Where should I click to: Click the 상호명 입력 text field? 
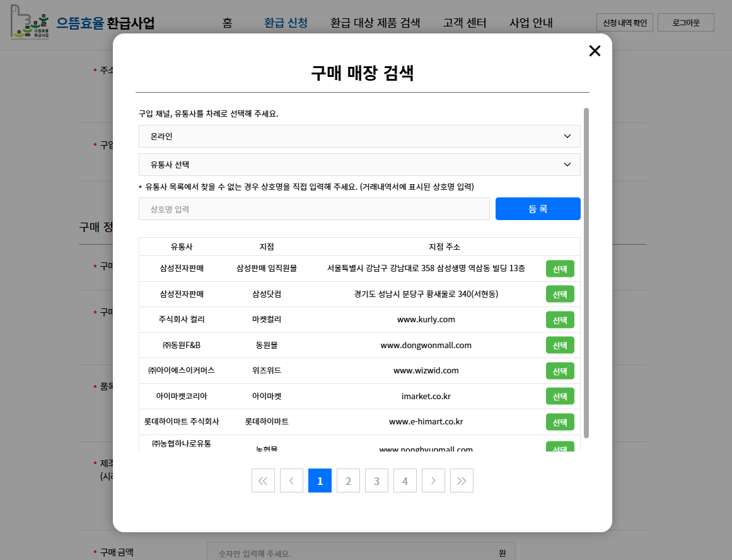[314, 209]
